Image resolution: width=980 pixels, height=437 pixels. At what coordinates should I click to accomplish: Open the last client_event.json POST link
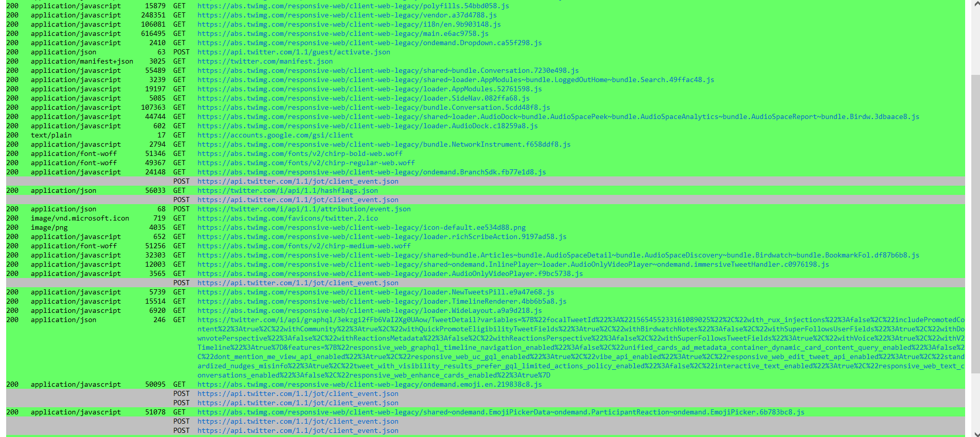(x=298, y=430)
